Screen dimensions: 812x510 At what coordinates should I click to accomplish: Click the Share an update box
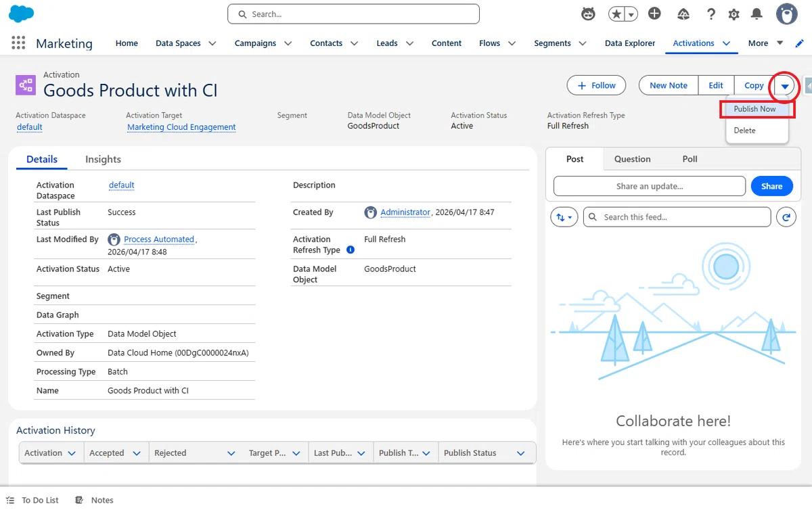[650, 186]
